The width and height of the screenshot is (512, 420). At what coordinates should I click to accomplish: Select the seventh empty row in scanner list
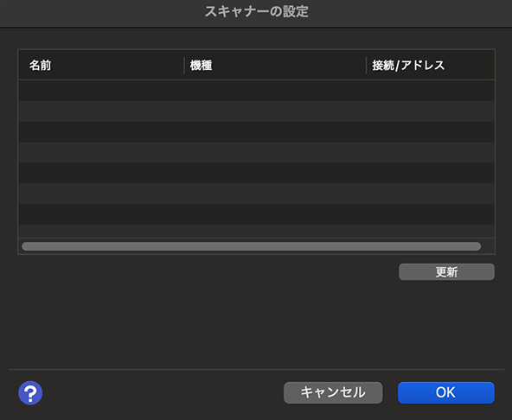coord(256,214)
